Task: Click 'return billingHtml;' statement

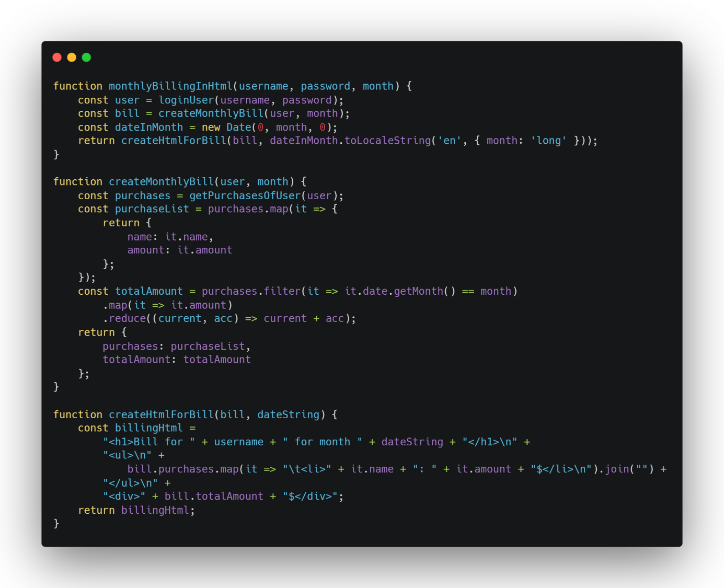Action: 136,510
